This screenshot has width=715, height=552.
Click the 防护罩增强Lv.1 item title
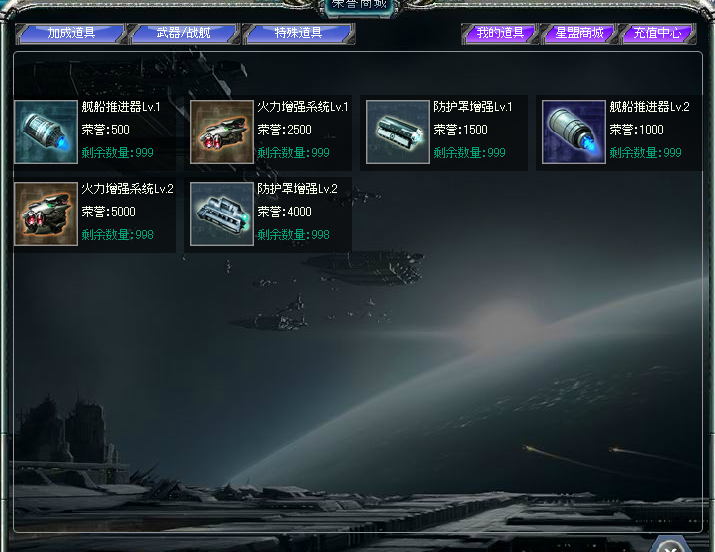pos(473,107)
